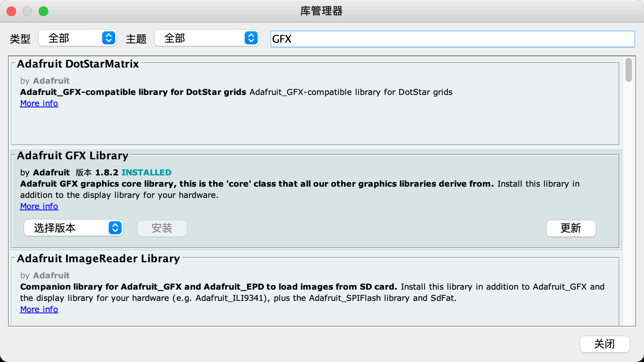This screenshot has height=362, width=644.
Task: Open More info for Adafruit ImageReader Library
Action: pyautogui.click(x=39, y=309)
